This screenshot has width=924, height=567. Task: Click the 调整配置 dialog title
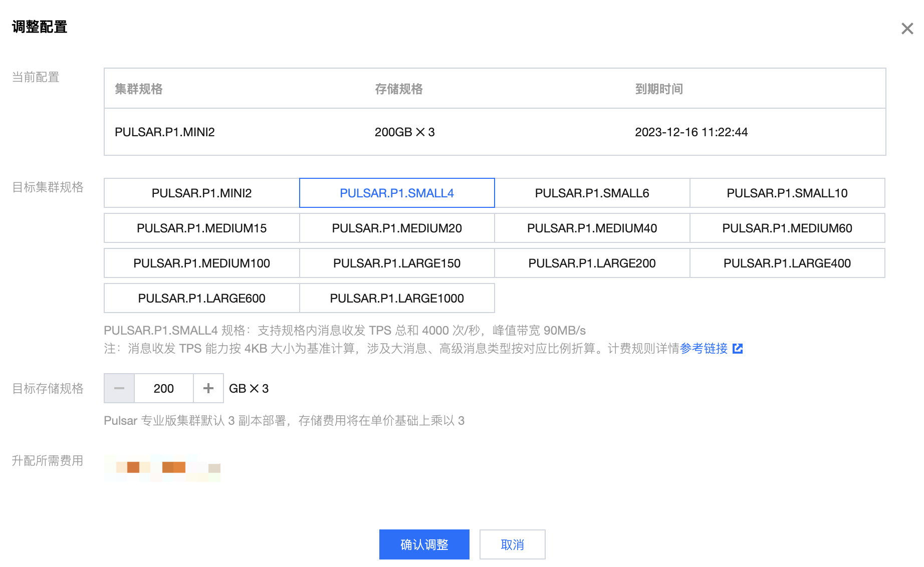(40, 27)
